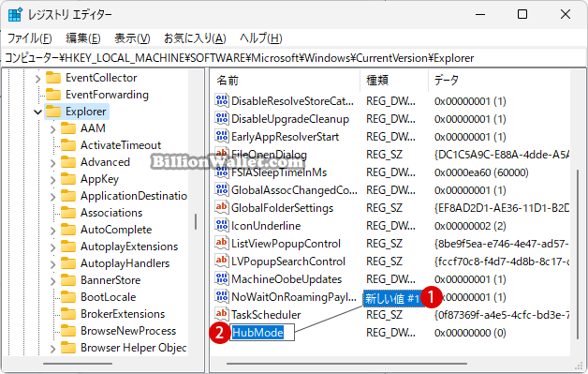Screen dimensions: 588x374
Task: Click the HubMode name edit box
Action: coord(262,333)
